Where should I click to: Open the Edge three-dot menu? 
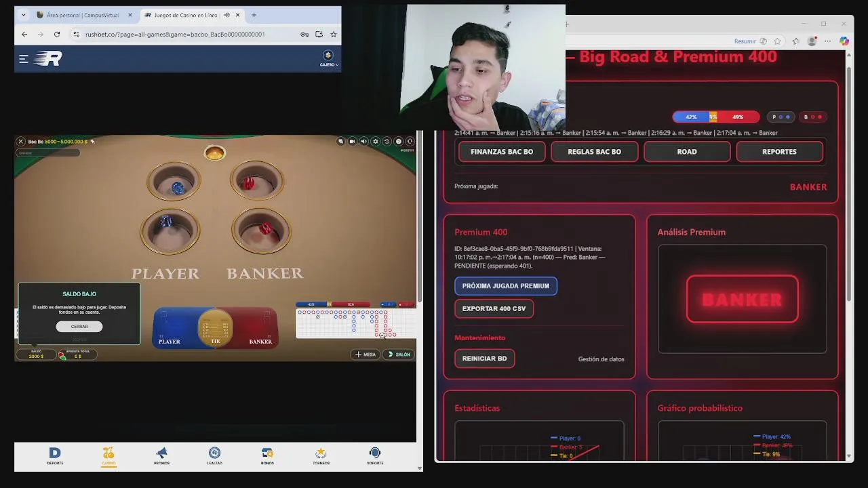pos(828,41)
